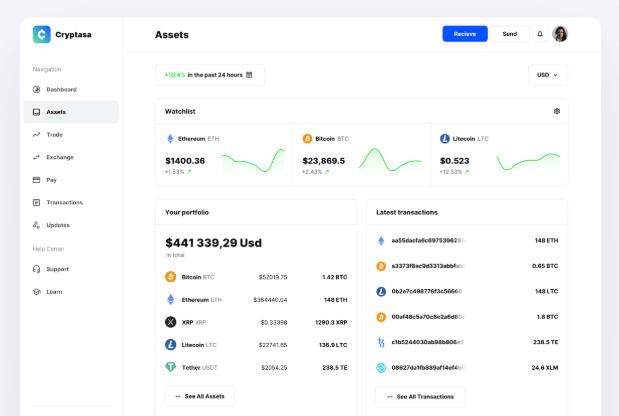Click the Cryptasa logo icon
Image resolution: width=619 pixels, height=416 pixels.
[41, 34]
